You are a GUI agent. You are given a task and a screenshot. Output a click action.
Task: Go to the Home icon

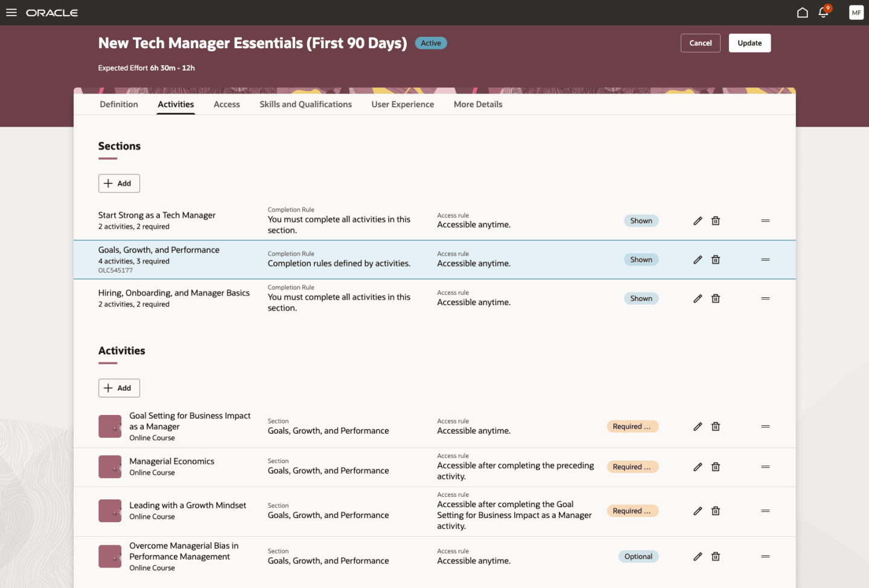[802, 13]
